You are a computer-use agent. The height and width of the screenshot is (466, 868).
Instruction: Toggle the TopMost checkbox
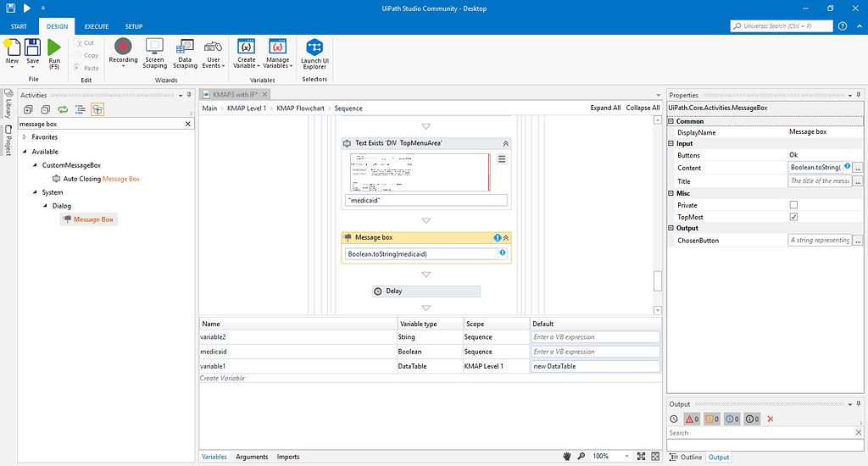pyautogui.click(x=793, y=217)
